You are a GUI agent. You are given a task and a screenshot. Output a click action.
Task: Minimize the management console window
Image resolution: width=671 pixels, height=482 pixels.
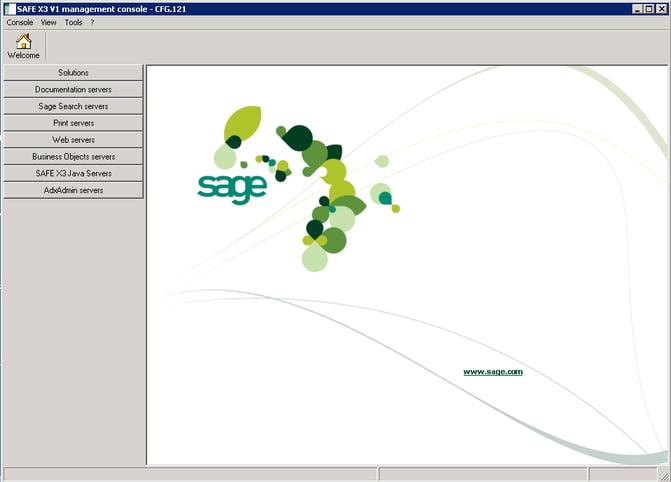click(x=636, y=8)
